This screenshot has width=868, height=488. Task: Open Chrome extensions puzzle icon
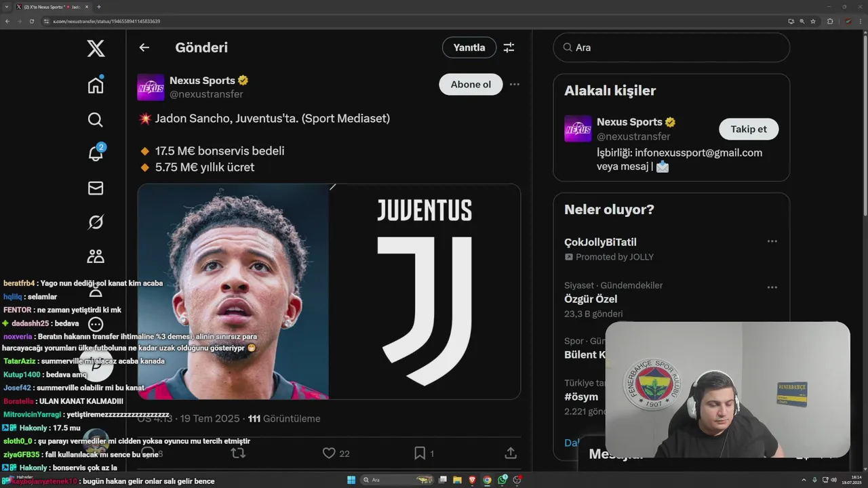(830, 21)
